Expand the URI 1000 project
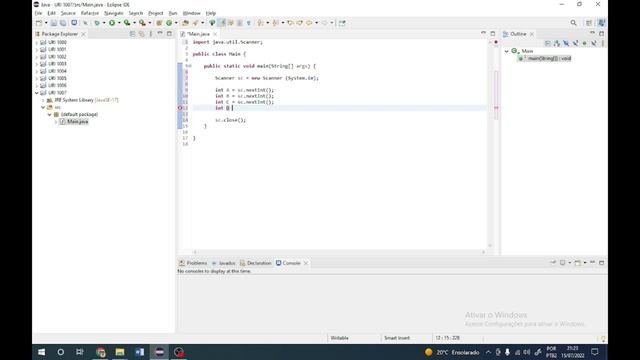640x360 pixels. coord(37,42)
